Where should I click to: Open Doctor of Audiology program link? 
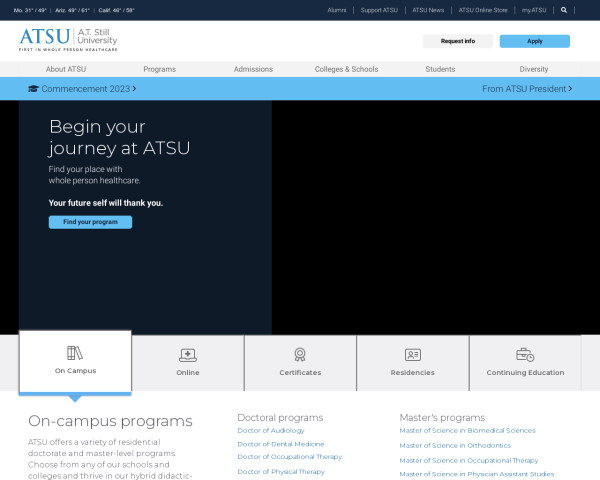(271, 431)
